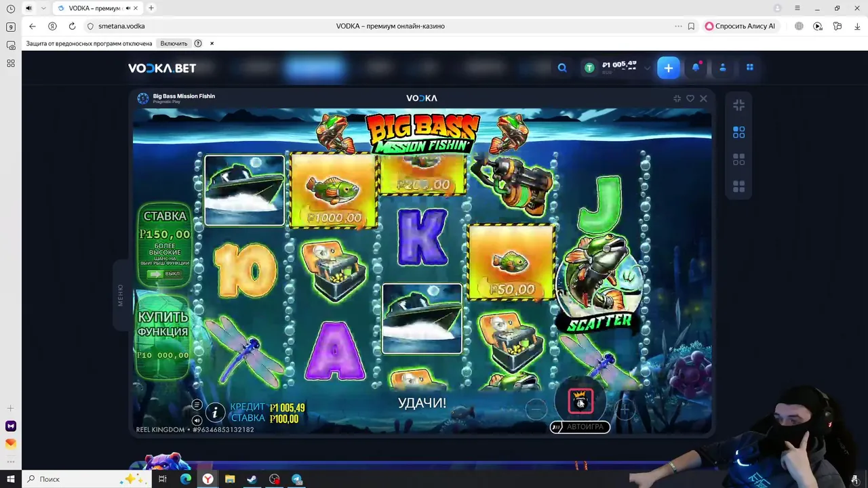Open browser profile avatar
Viewport: 868px width, 488px height.
tap(777, 8)
